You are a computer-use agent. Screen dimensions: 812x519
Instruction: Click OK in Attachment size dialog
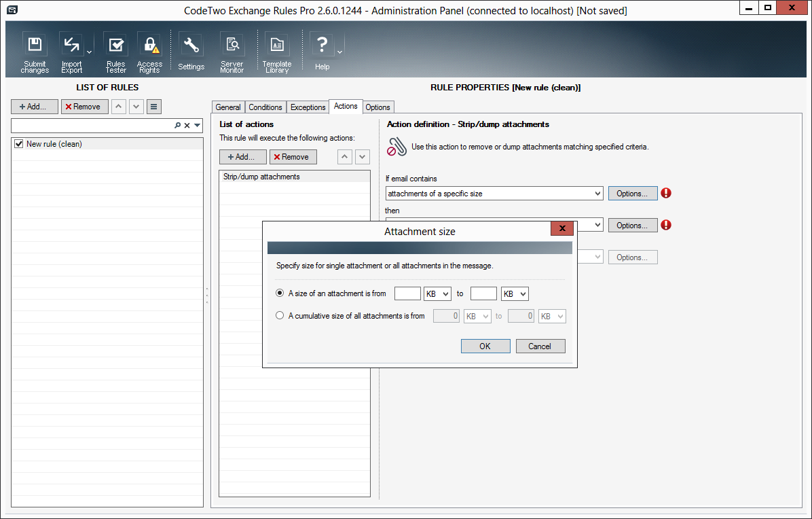[485, 346]
